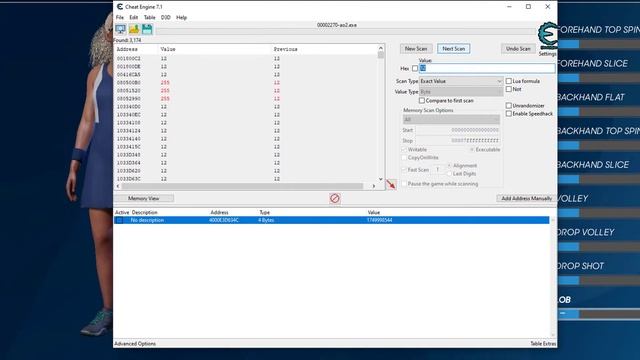Viewport: 640px width, 360px height.
Task: Activate the No description entry checkbox
Action: [119, 220]
